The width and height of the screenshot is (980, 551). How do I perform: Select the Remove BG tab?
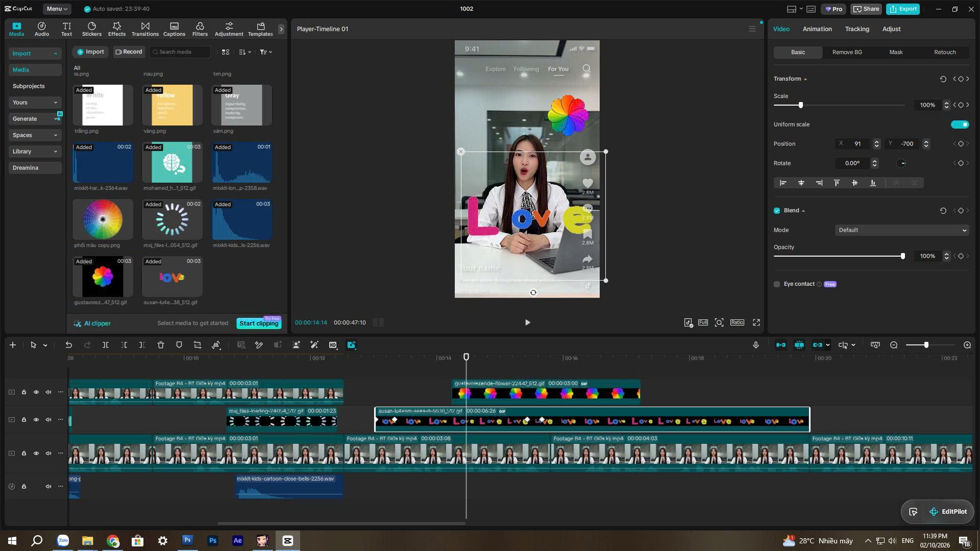point(847,52)
